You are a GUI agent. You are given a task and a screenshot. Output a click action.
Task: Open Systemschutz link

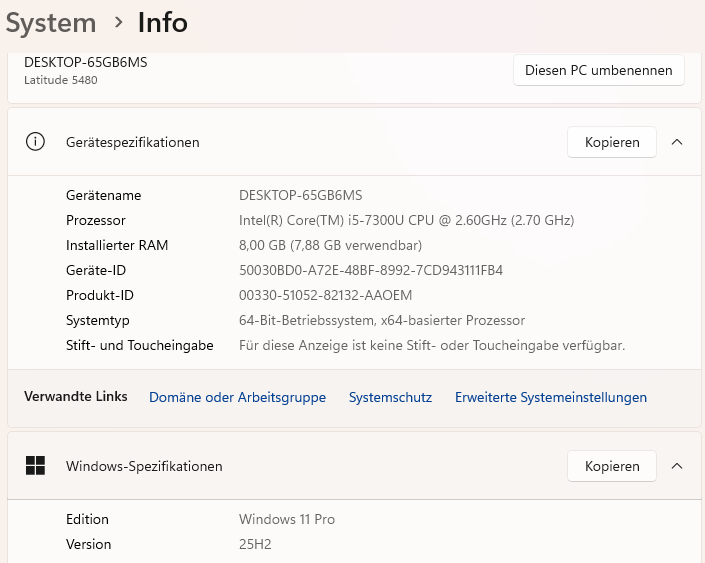coord(390,397)
